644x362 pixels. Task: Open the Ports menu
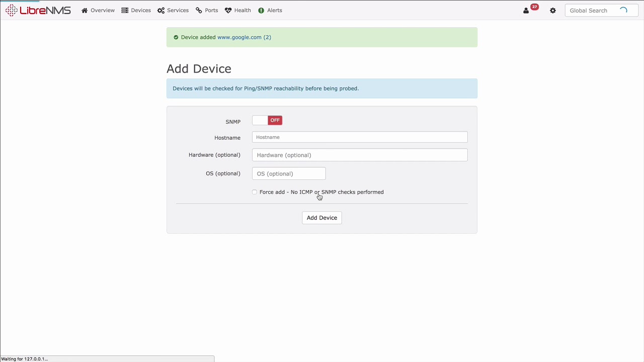[207, 10]
